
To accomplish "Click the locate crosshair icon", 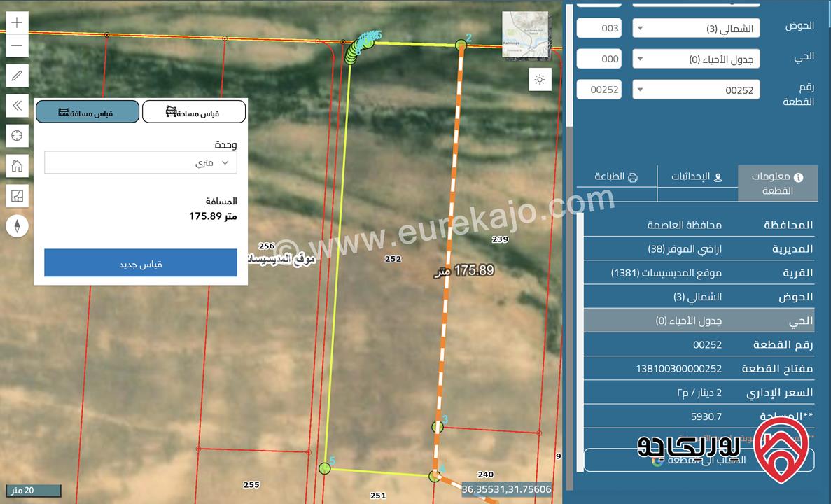I will tap(18, 135).
